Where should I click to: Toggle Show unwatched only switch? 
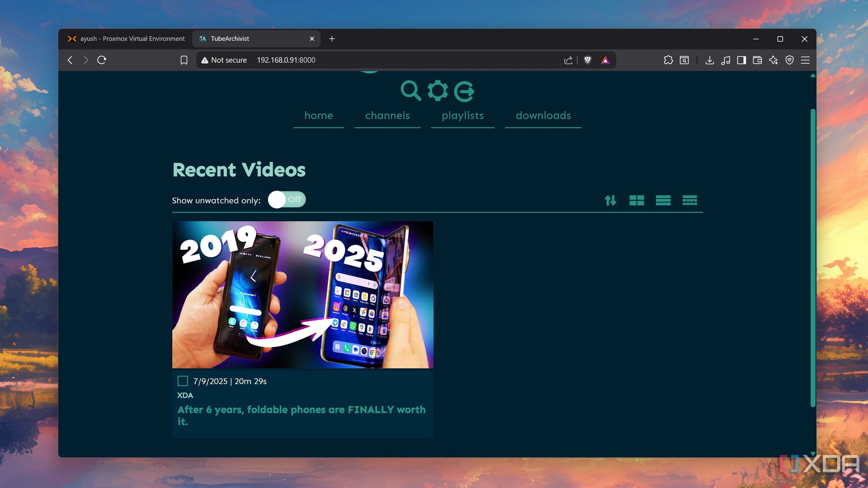287,199
